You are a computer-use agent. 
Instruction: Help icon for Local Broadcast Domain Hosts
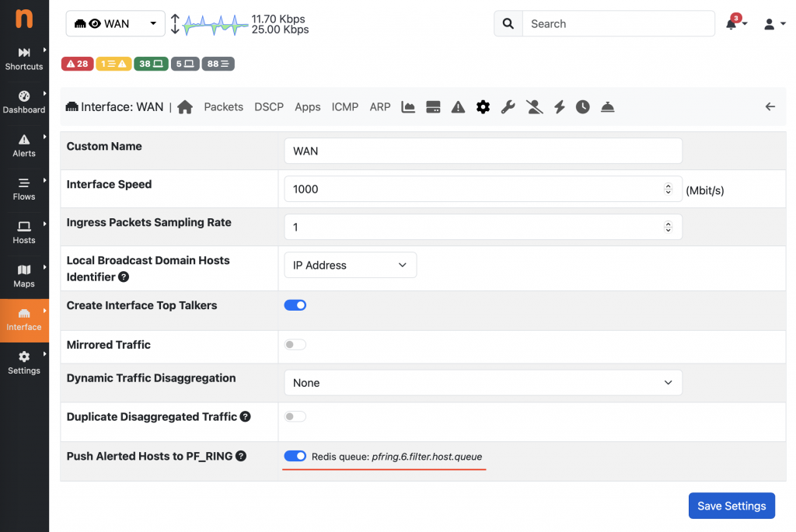tap(124, 277)
